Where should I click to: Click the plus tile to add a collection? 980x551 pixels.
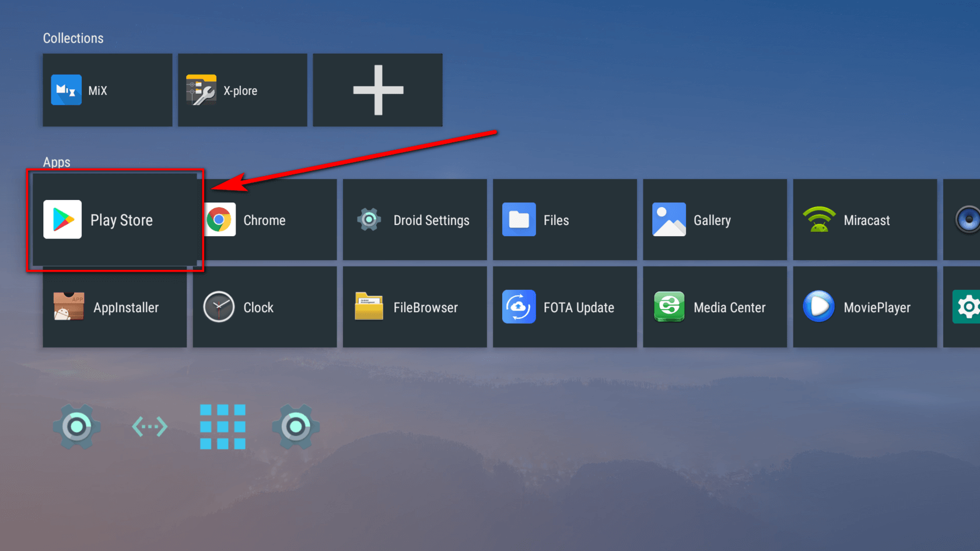(377, 90)
